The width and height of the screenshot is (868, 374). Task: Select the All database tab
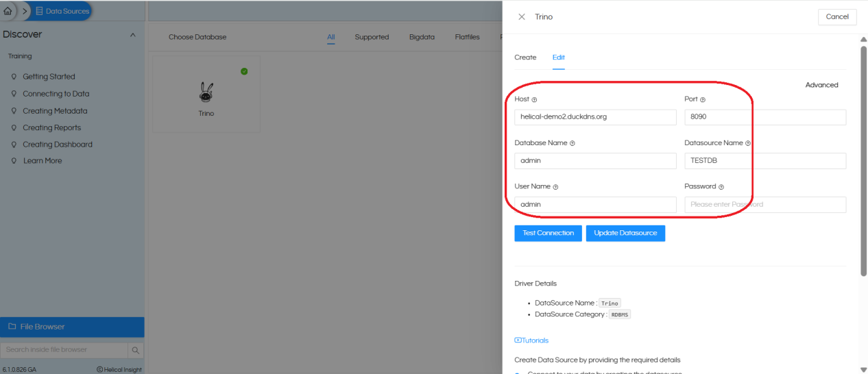(331, 38)
